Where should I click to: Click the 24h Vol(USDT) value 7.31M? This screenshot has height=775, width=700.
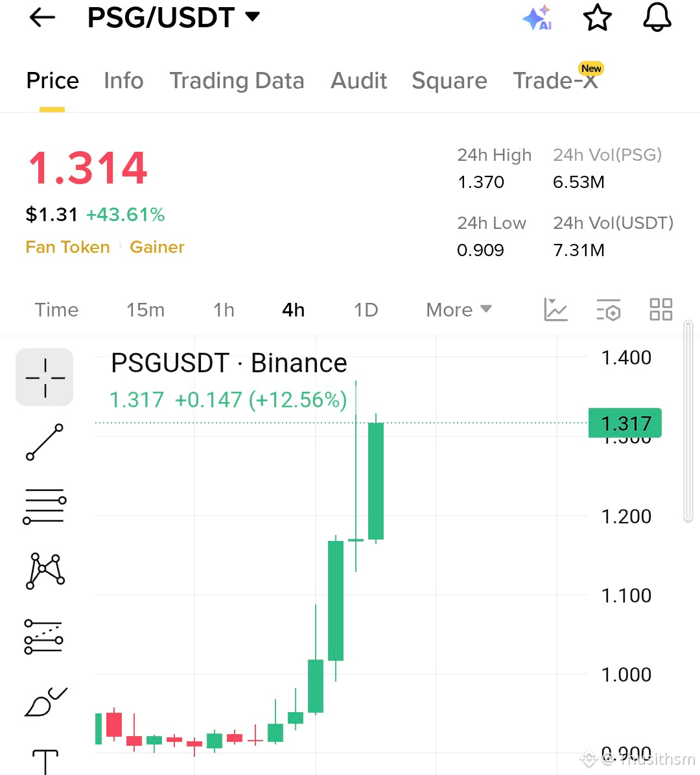coord(579,250)
